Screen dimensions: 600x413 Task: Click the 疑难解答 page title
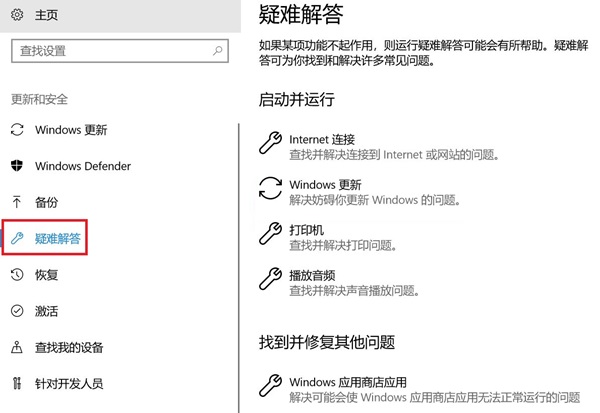pyautogui.click(x=301, y=14)
